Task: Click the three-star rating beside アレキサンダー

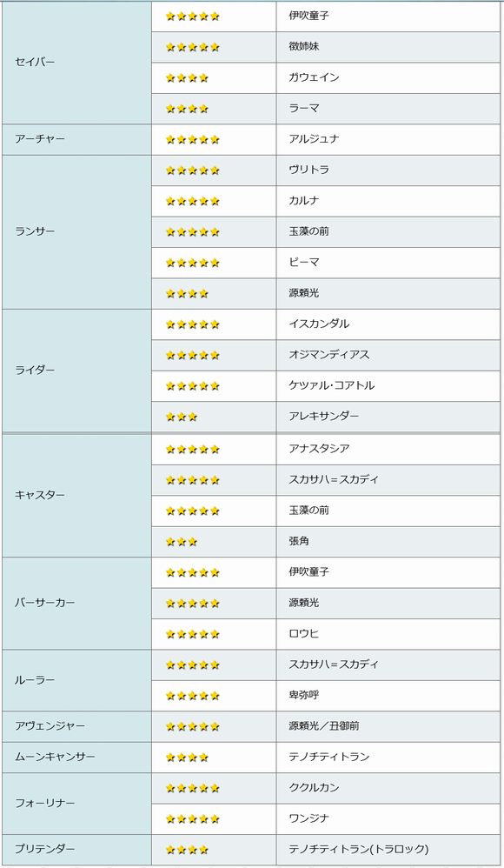Action: pyautogui.click(x=182, y=417)
